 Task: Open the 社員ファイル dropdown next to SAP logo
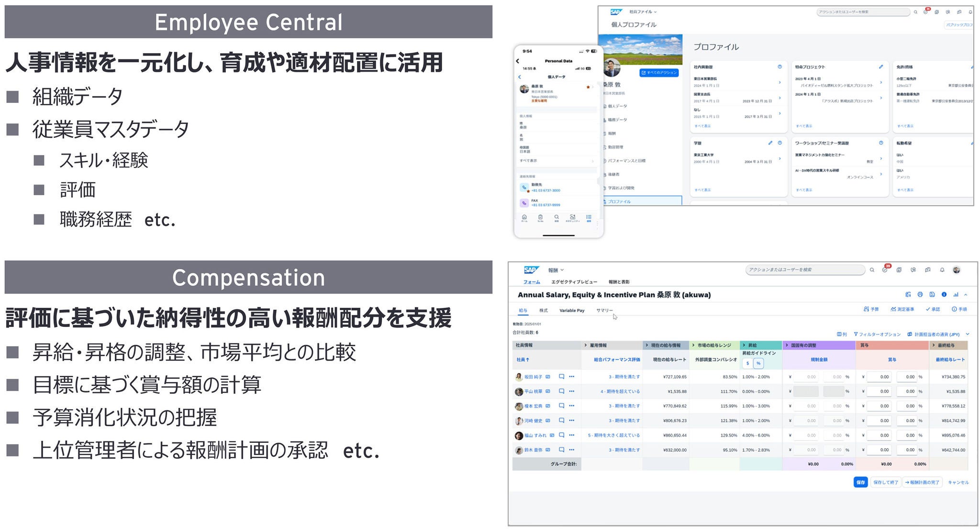coord(643,12)
